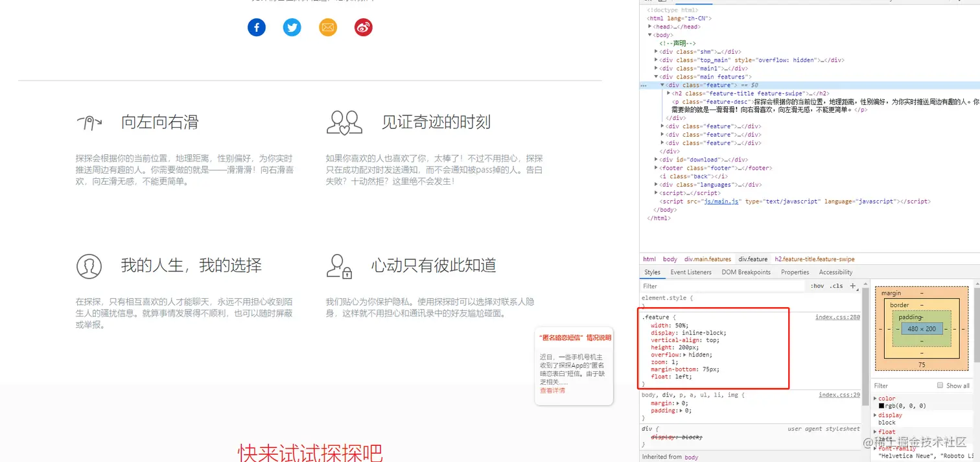Expand the footer class footer node
Image resolution: width=980 pixels, height=462 pixels.
(x=657, y=168)
